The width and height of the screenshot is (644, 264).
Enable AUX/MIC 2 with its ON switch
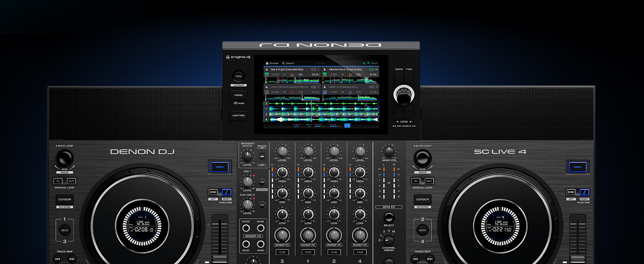coord(262,205)
